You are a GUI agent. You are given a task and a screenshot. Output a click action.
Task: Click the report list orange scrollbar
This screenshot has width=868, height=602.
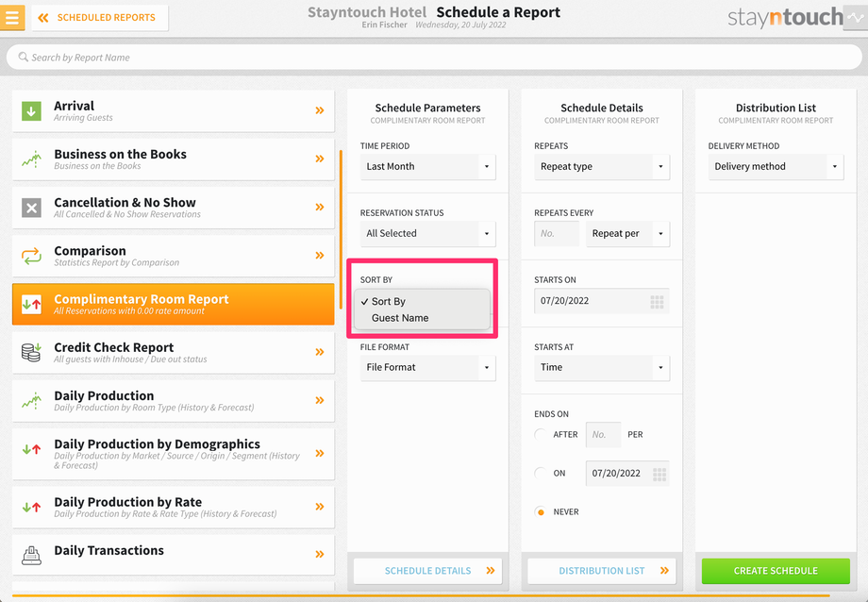click(x=341, y=230)
